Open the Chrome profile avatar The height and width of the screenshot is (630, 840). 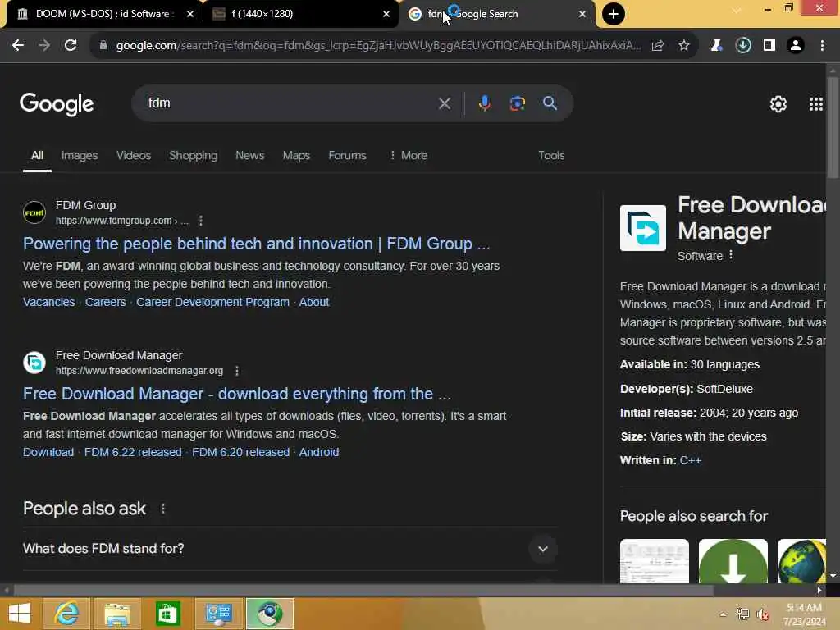click(796, 46)
